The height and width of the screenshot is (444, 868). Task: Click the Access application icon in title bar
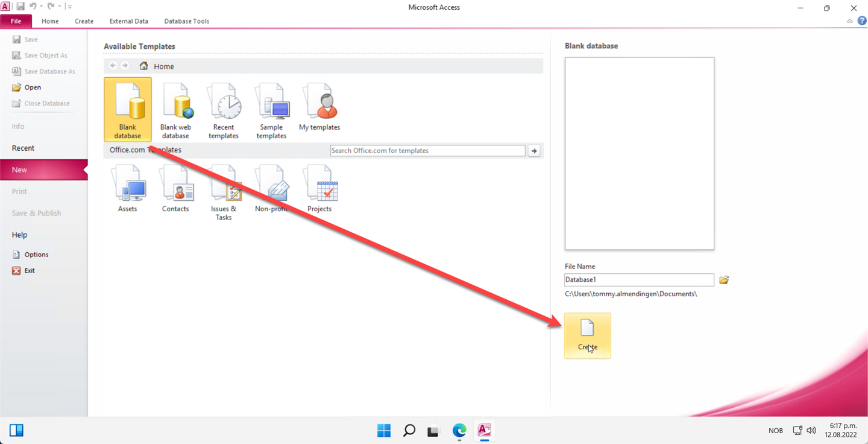point(5,7)
